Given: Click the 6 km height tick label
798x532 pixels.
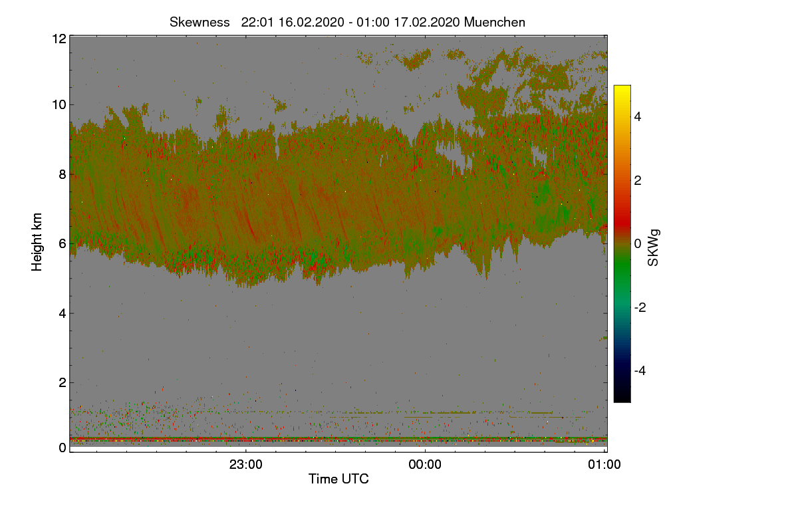Looking at the screenshot, I should tap(63, 244).
